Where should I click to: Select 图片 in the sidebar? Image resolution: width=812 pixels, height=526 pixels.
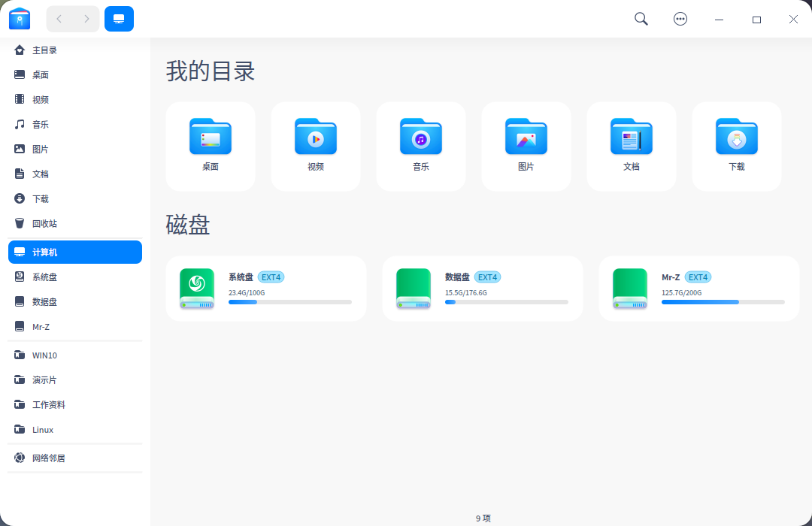coord(75,149)
